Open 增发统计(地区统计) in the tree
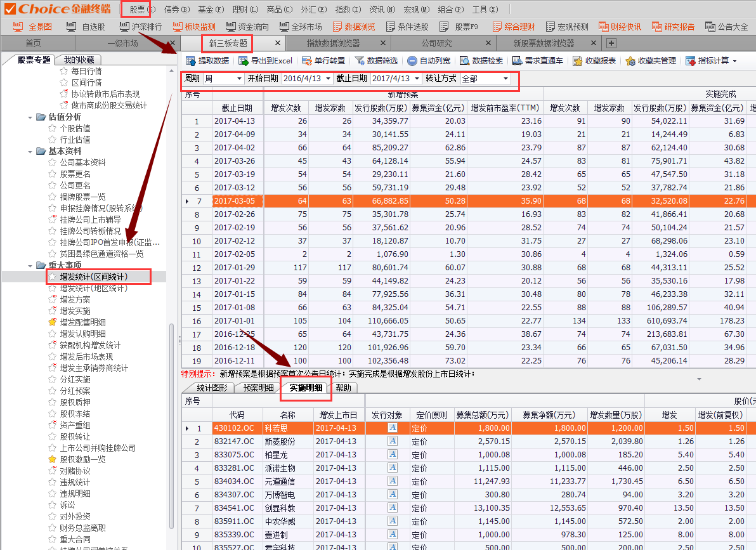756x550 pixels. pos(93,288)
